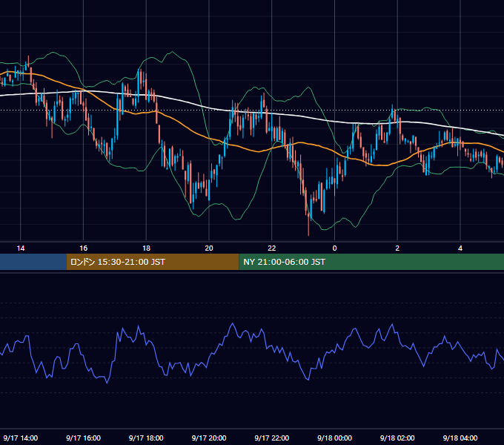This screenshot has height=445, width=504.
Task: Click the 9/18 00:00 time label
Action: click(334, 438)
